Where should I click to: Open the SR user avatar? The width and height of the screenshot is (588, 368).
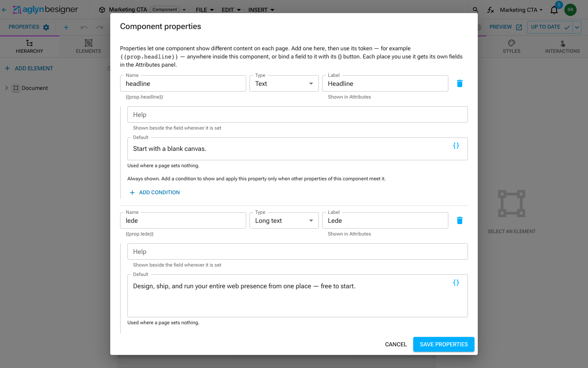coord(570,10)
